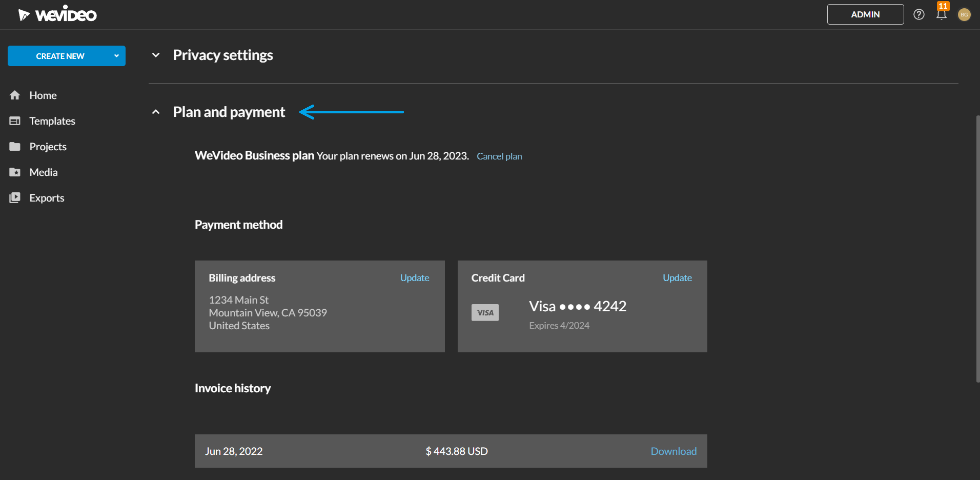Click the Projects folder icon
The width and height of the screenshot is (980, 480).
click(15, 147)
